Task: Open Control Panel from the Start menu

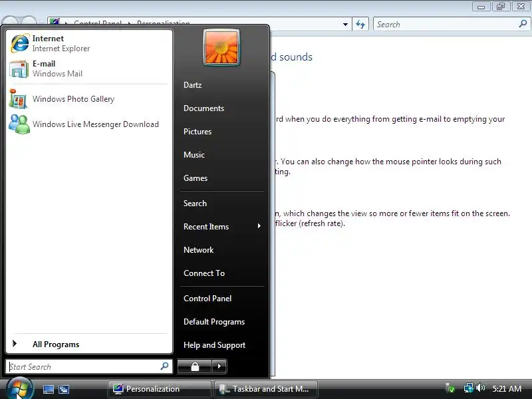Action: point(221,299)
